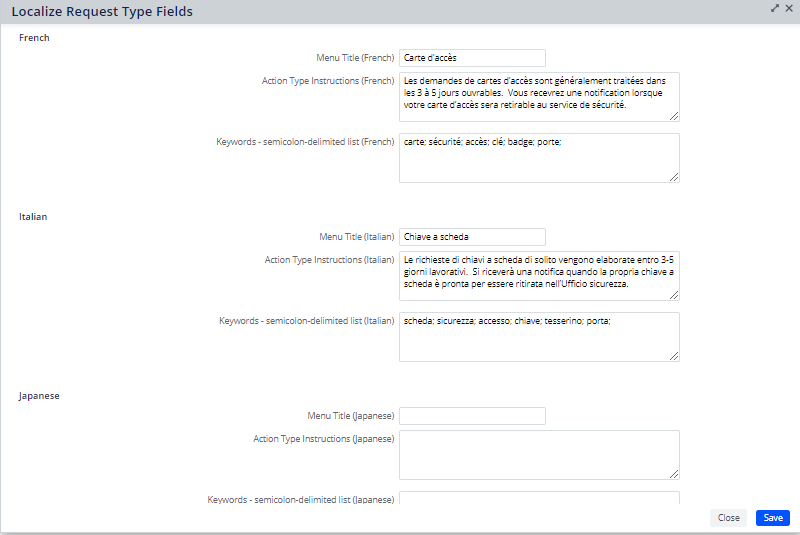Click resize grip on Italian instructions textarea

click(674, 295)
